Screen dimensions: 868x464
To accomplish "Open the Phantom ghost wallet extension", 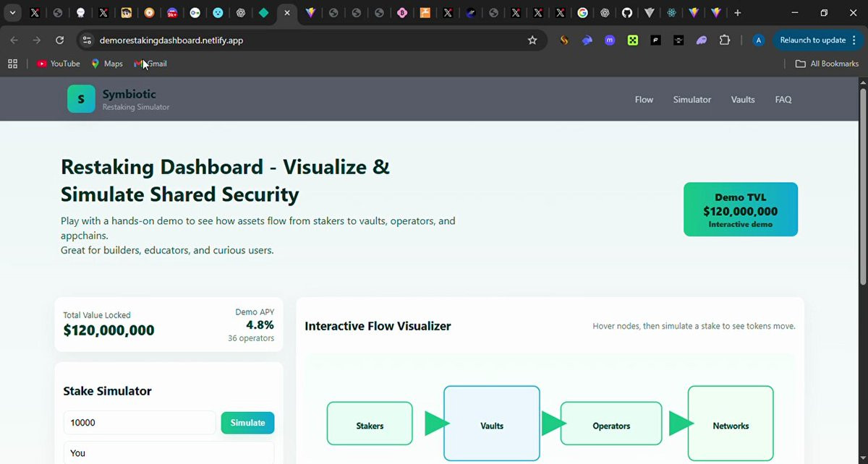I will [x=701, y=40].
